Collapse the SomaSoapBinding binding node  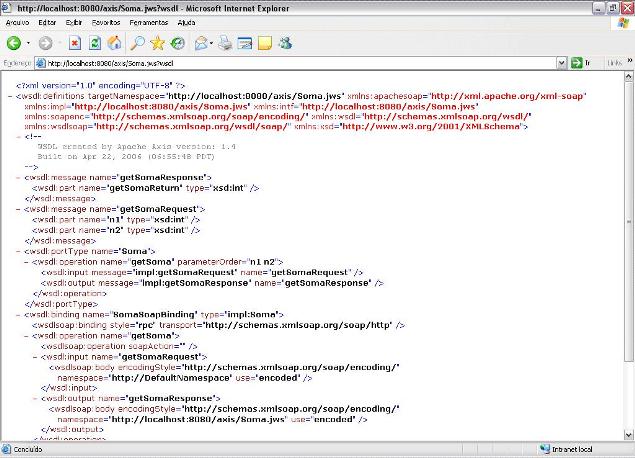tap(24, 313)
